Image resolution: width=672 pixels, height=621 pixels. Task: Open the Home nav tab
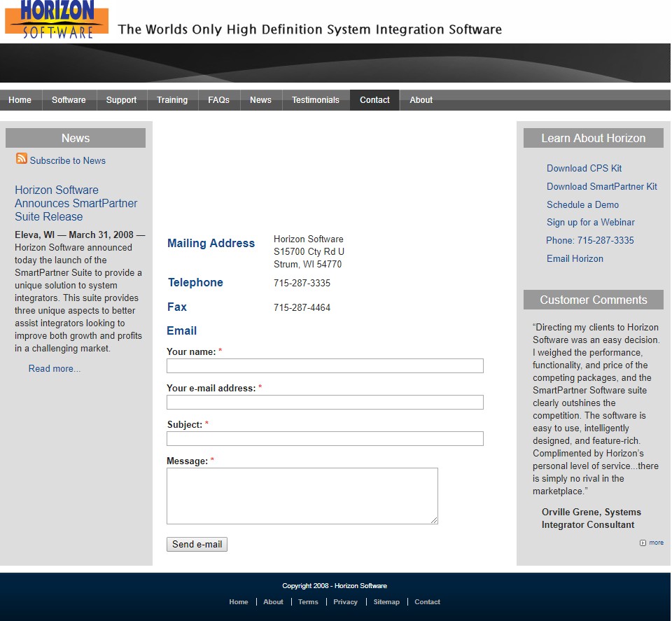[x=20, y=100]
